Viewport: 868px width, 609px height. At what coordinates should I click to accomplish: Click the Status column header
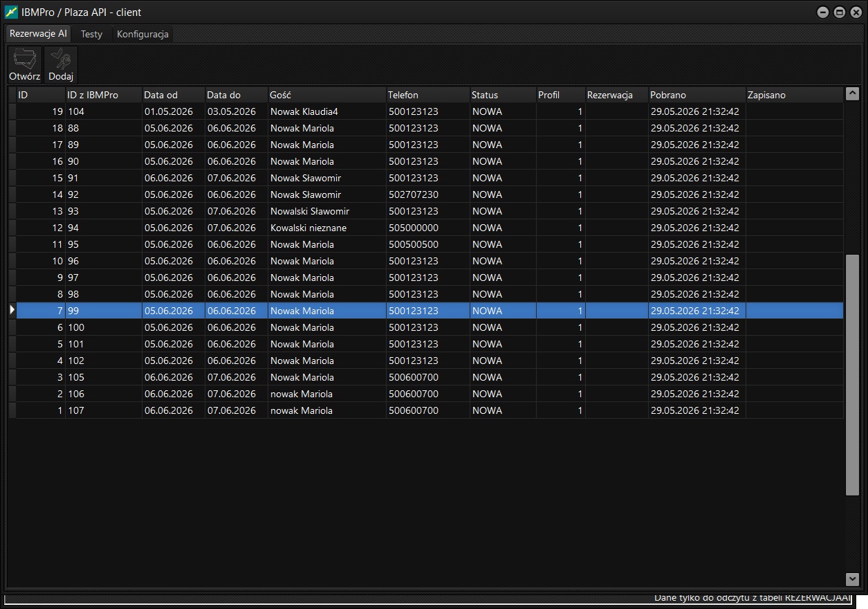click(503, 95)
